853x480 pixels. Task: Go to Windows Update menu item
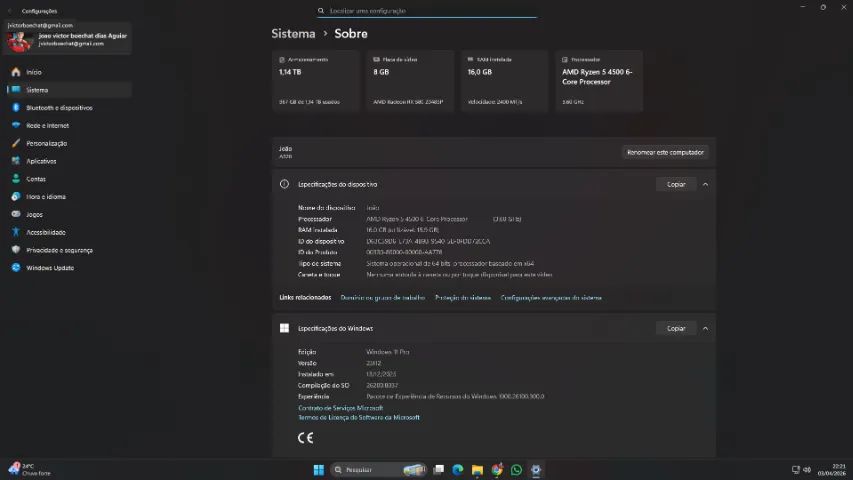tap(50, 268)
